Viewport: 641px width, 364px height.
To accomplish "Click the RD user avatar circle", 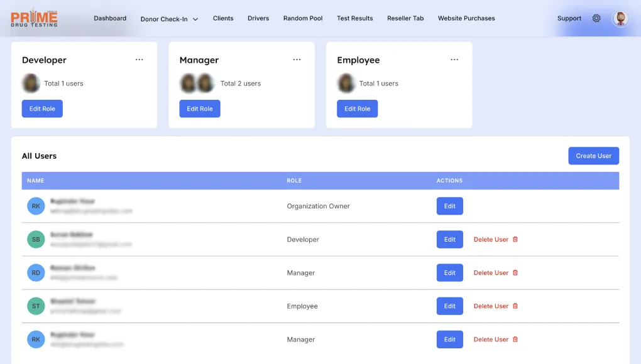I will pyautogui.click(x=36, y=273).
